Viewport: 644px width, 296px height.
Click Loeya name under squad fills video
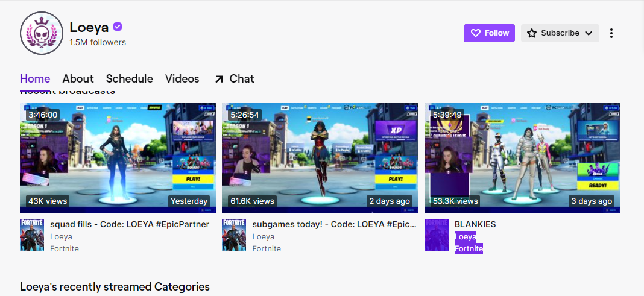pyautogui.click(x=61, y=237)
